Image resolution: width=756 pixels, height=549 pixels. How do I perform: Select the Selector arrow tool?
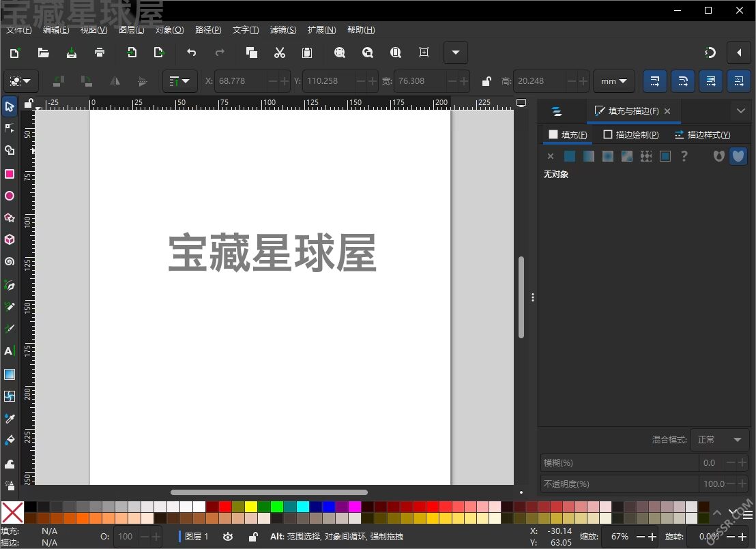tap(9, 106)
